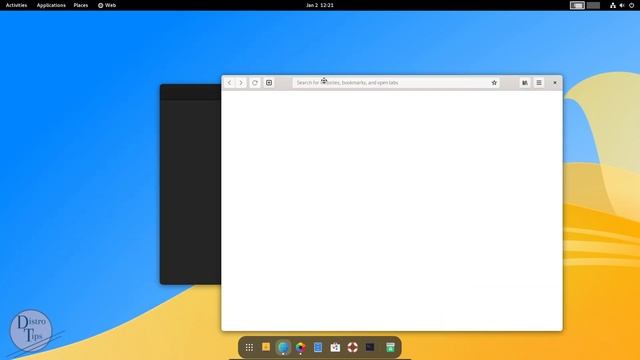
Task: Reload the page in Web browser
Action: click(x=255, y=83)
